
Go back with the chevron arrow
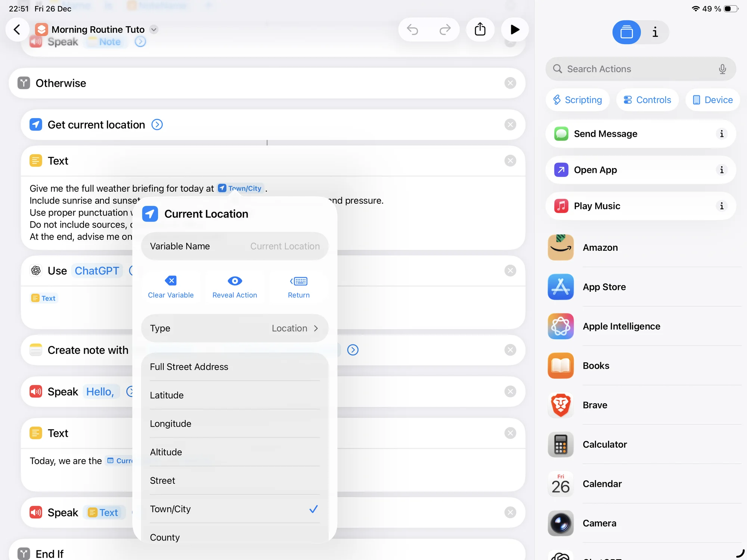tap(17, 30)
